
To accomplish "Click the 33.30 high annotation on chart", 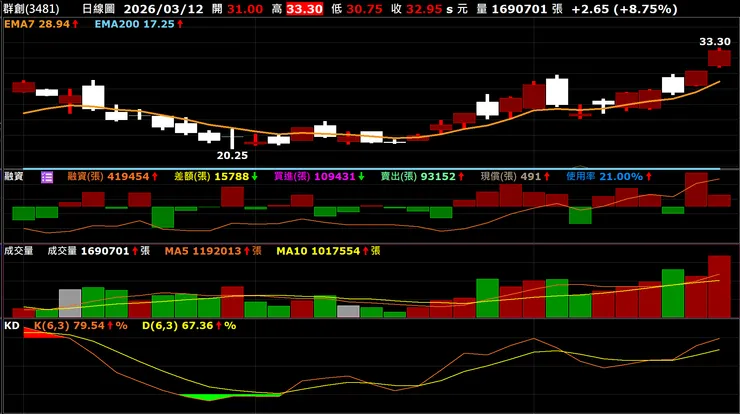I will (x=715, y=42).
